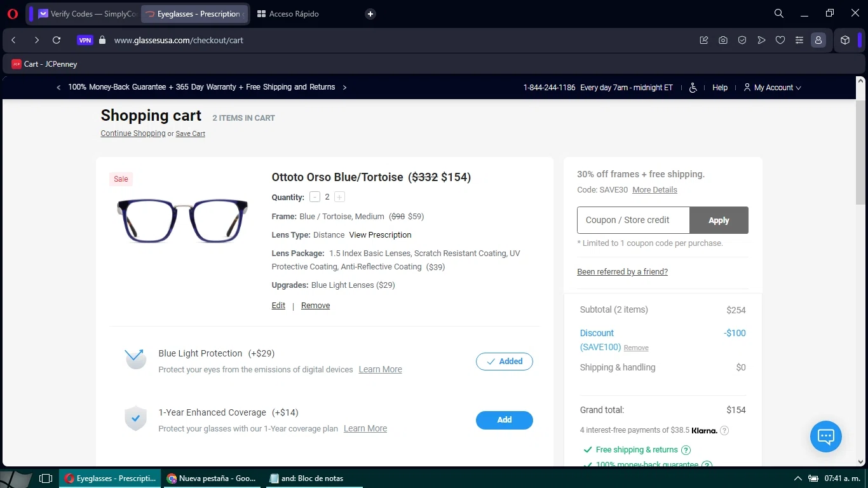Focus the Coupon / Store credit field
Screen dimensions: 868x488
(633, 220)
